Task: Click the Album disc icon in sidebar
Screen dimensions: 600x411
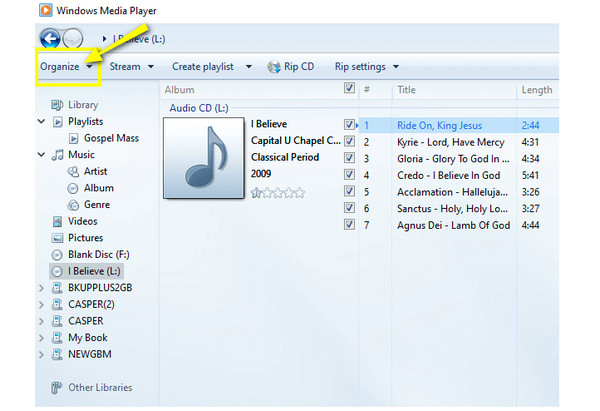Action: [x=73, y=188]
